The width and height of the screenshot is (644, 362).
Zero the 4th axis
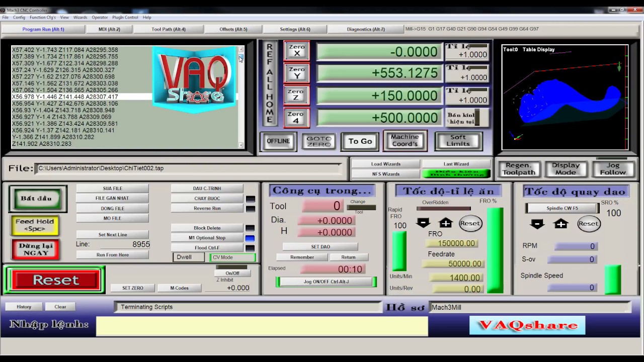coord(297,118)
